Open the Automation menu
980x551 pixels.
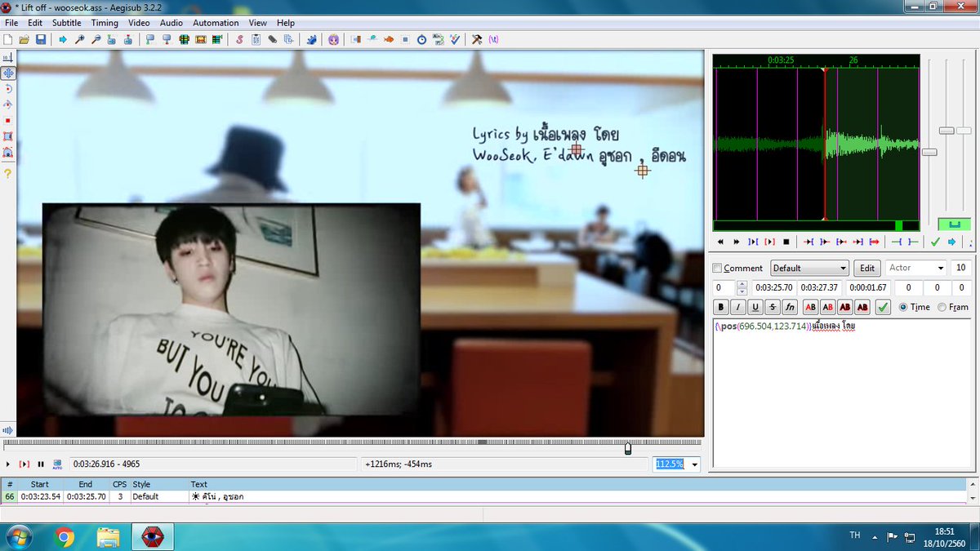[216, 23]
